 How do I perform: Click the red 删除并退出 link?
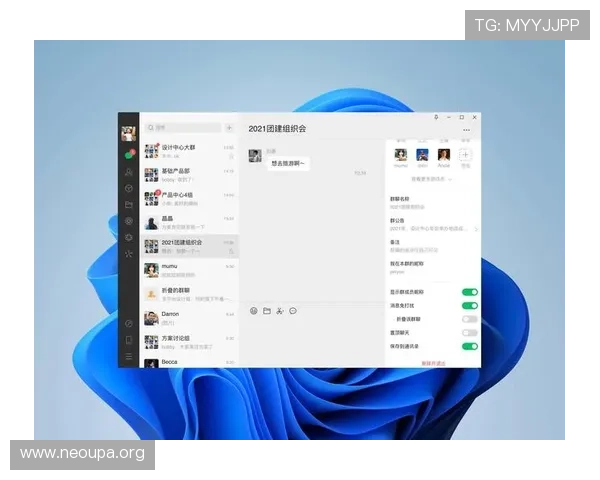[433, 363]
